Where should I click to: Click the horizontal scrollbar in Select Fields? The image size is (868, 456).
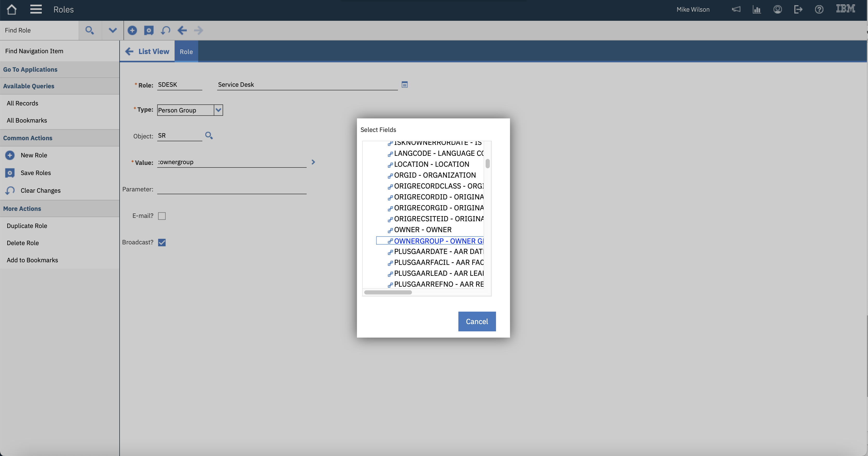click(x=388, y=292)
